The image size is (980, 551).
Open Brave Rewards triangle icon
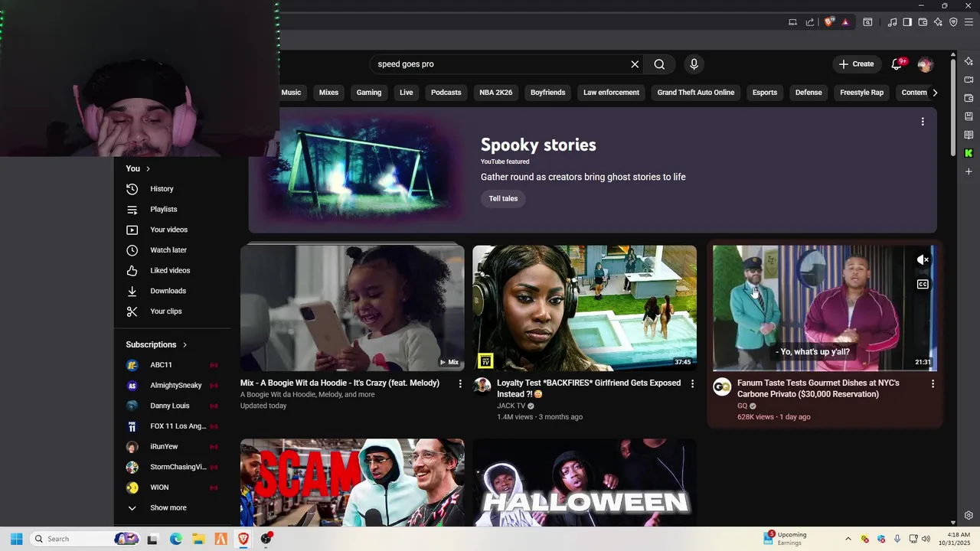[x=845, y=22]
